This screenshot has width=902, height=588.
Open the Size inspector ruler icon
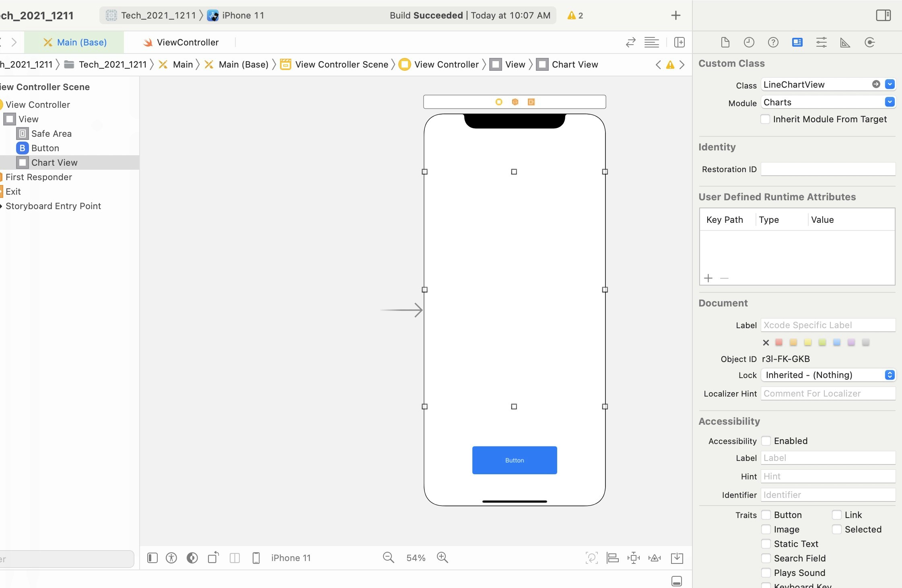click(845, 42)
